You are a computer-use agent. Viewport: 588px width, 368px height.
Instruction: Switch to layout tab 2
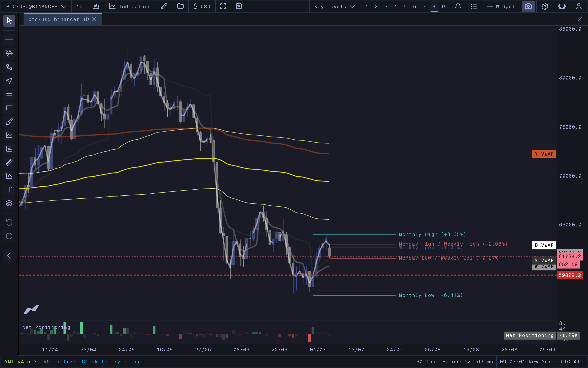click(x=376, y=6)
